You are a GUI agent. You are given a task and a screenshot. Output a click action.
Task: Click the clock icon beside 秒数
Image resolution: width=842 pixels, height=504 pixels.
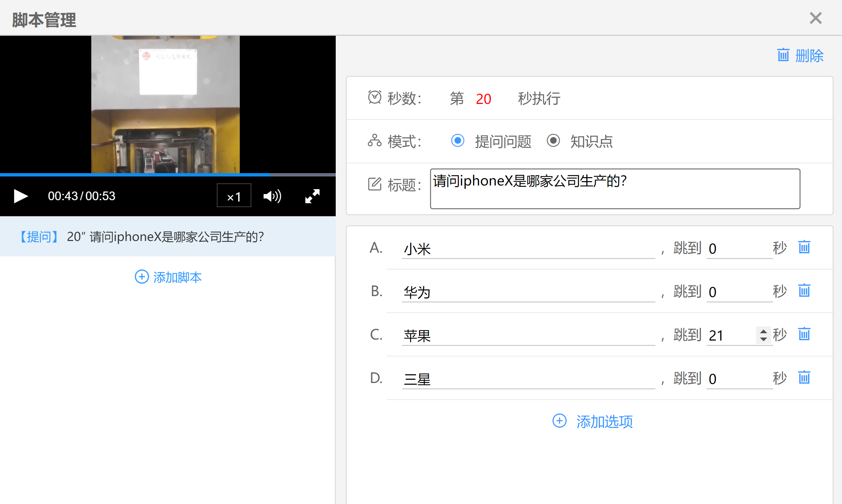[x=375, y=98]
